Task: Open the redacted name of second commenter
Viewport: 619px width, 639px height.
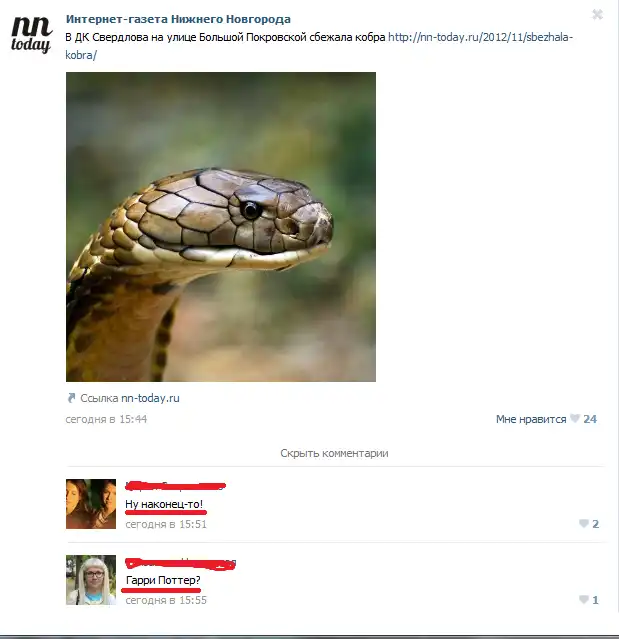Action: click(x=181, y=564)
